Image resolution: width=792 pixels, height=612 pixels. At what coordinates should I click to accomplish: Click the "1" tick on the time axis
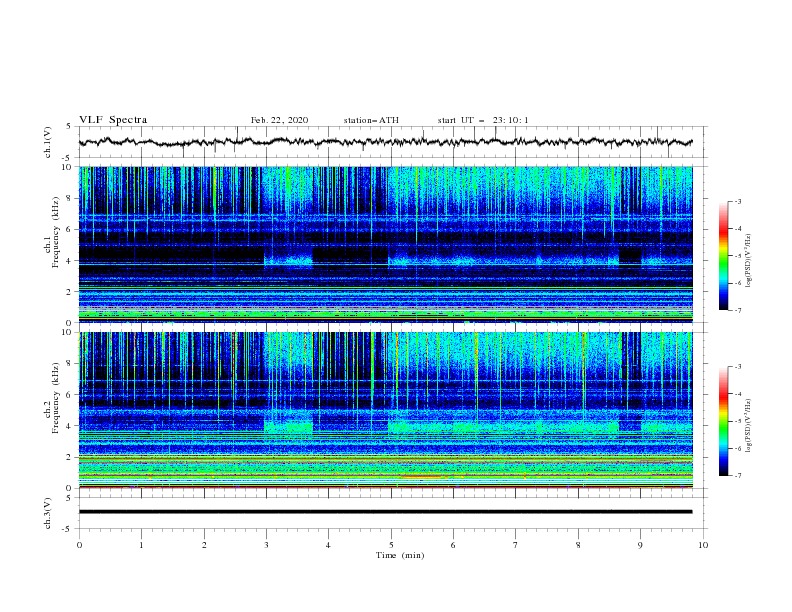(141, 545)
